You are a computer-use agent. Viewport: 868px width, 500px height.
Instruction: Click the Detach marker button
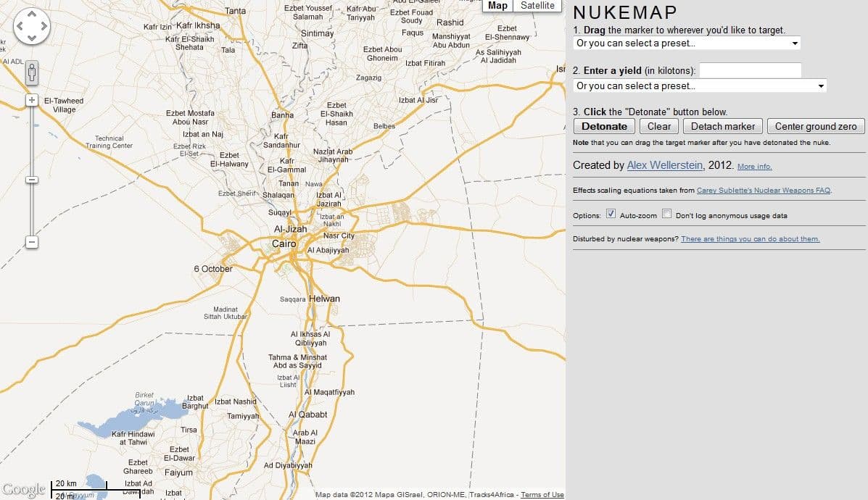pos(722,126)
